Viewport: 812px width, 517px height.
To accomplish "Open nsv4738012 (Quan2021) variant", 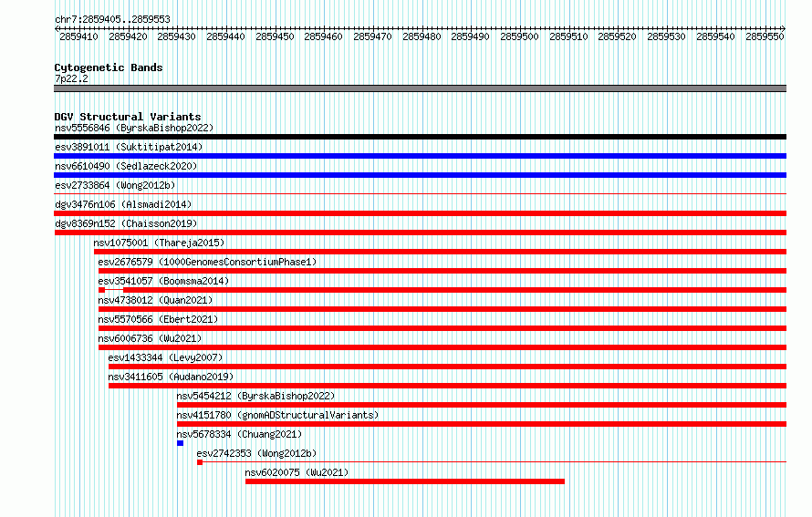I will (x=155, y=300).
